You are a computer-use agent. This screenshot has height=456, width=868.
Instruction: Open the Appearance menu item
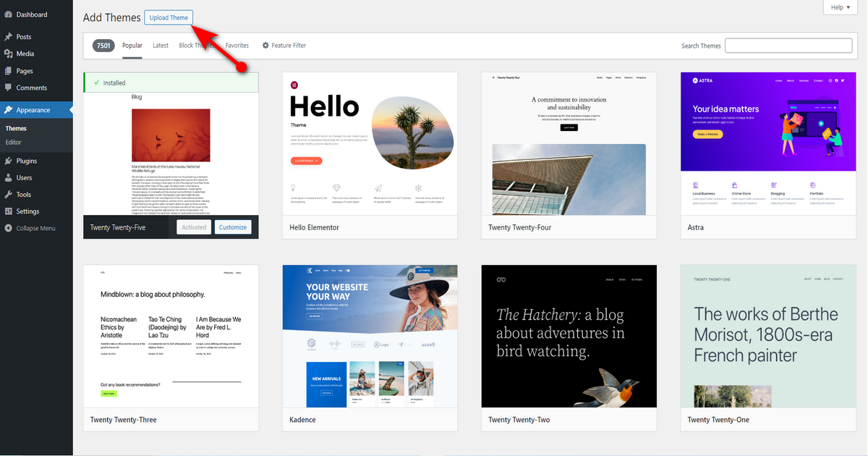(36, 110)
